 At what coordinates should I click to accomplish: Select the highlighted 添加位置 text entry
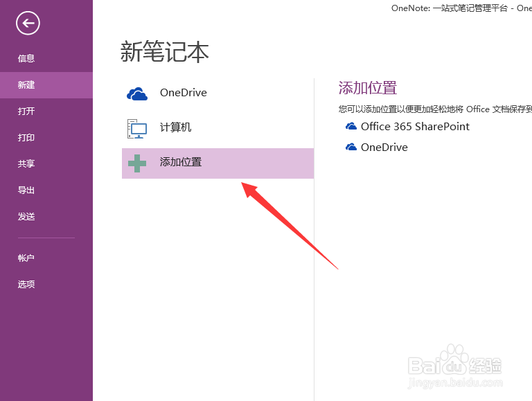pyautogui.click(x=181, y=162)
